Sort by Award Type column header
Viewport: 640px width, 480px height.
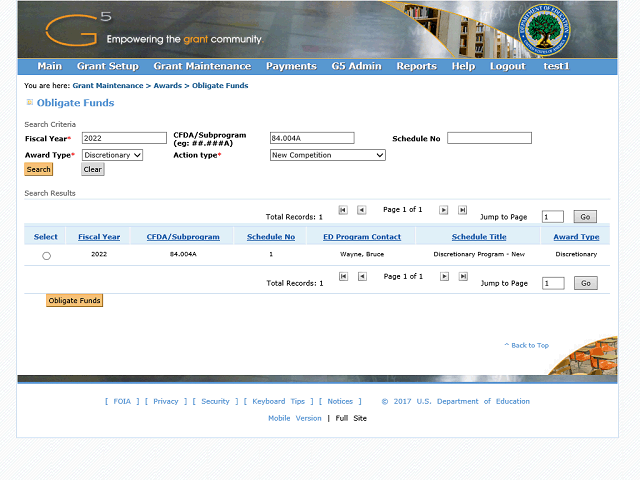click(x=576, y=237)
